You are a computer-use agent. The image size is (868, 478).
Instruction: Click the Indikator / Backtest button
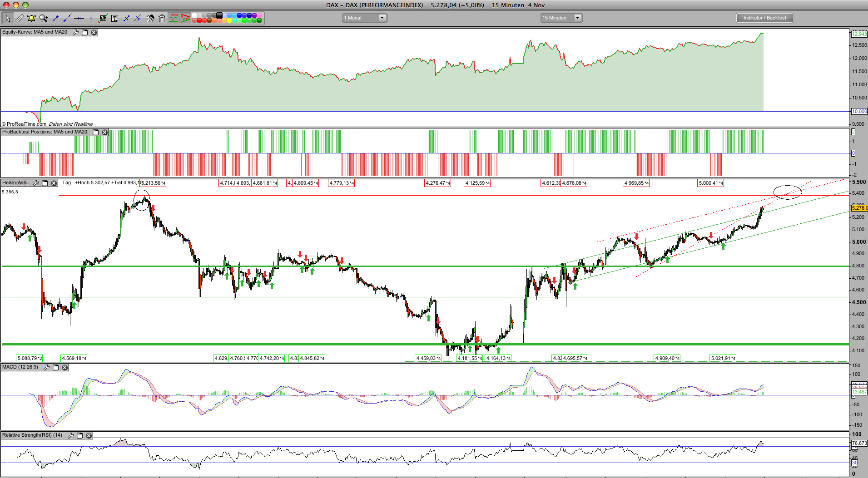(765, 18)
